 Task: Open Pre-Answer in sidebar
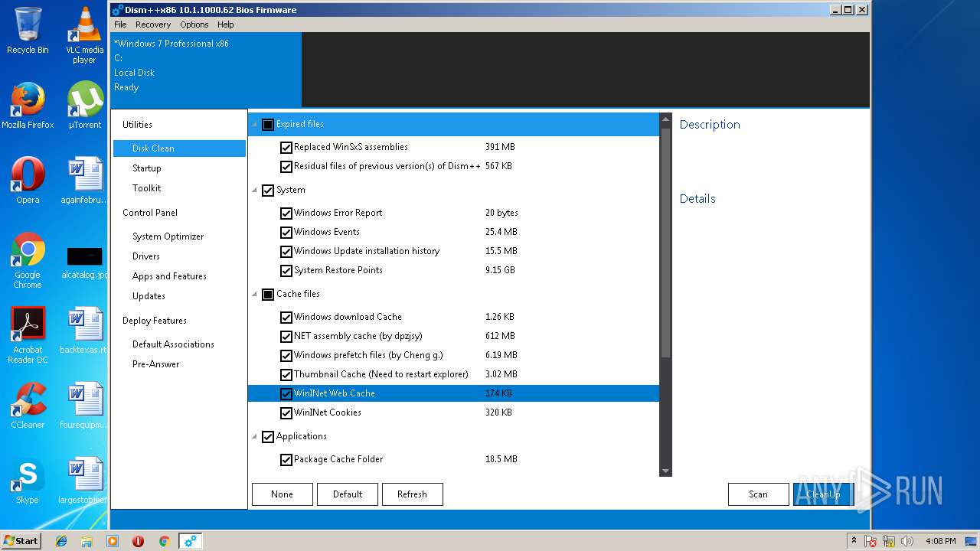156,364
